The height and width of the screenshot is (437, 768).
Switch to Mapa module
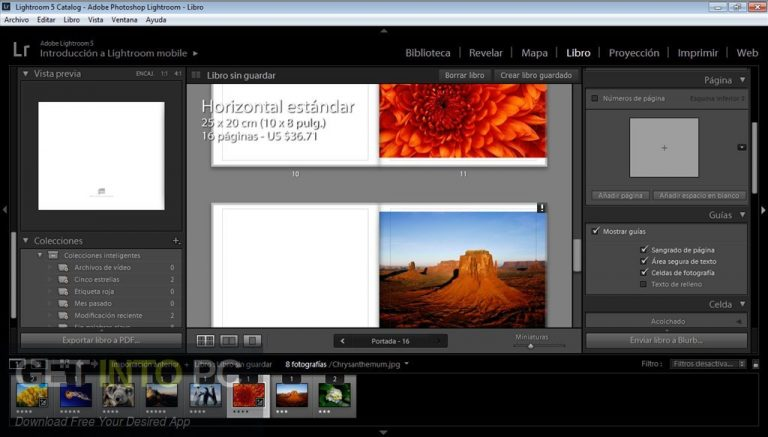tap(534, 53)
